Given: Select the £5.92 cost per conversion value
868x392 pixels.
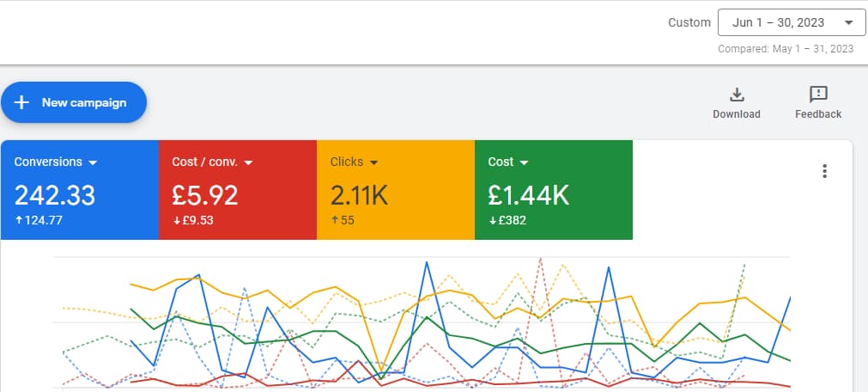Looking at the screenshot, I should coord(206,195).
